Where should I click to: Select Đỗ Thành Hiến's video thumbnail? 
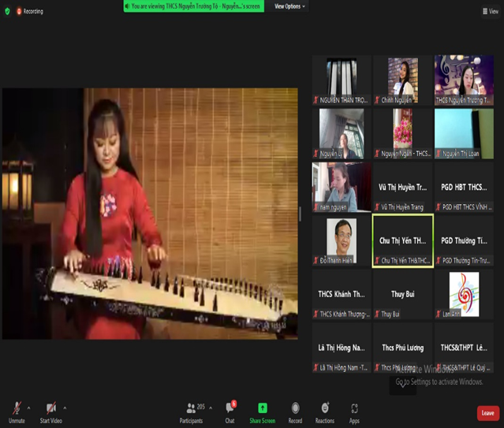(341, 240)
